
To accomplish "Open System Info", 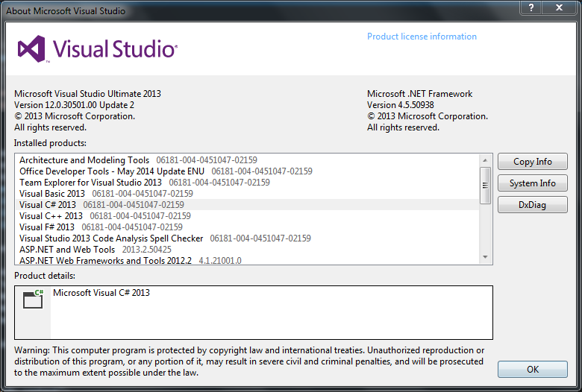I will 532,183.
